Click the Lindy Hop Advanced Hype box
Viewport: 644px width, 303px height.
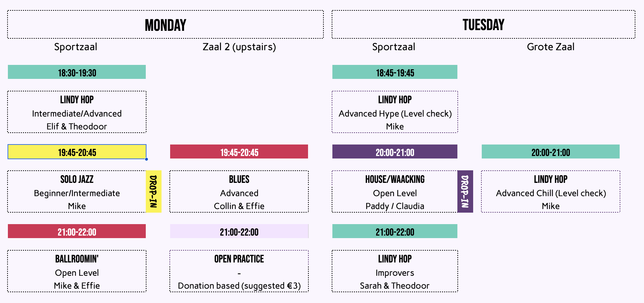395,112
